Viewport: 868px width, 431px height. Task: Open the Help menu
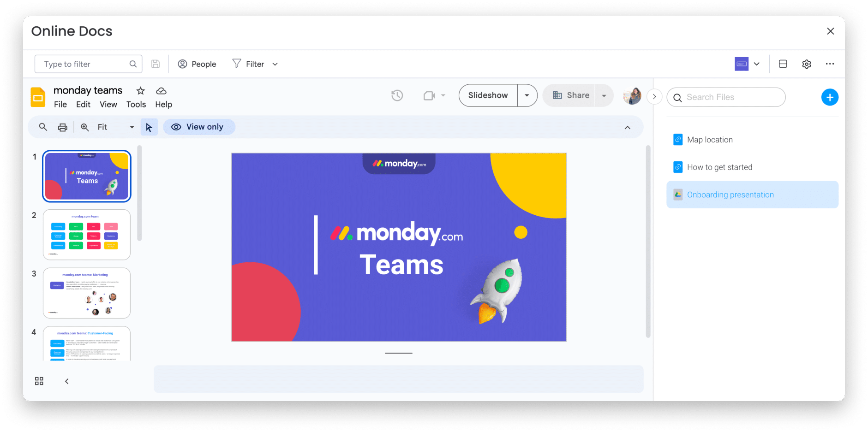(x=164, y=105)
